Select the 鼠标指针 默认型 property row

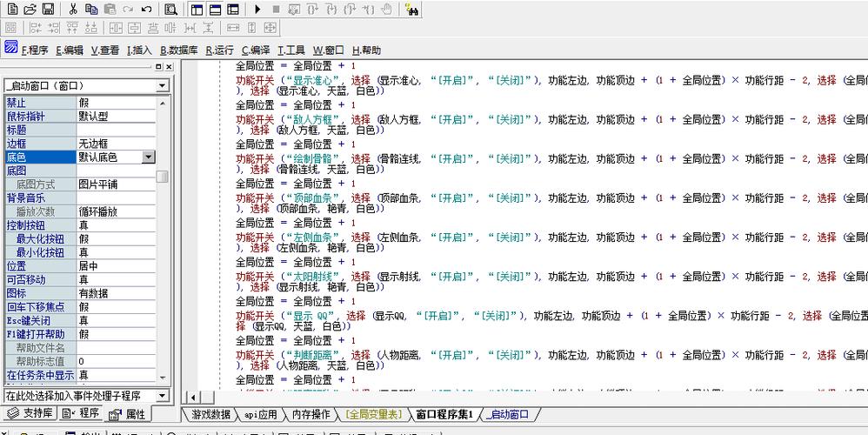81,117
